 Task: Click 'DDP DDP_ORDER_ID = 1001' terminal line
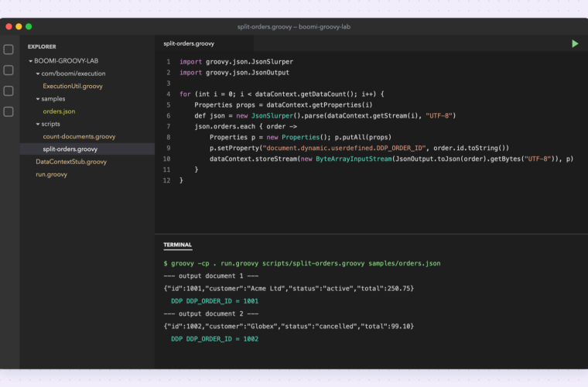click(214, 301)
